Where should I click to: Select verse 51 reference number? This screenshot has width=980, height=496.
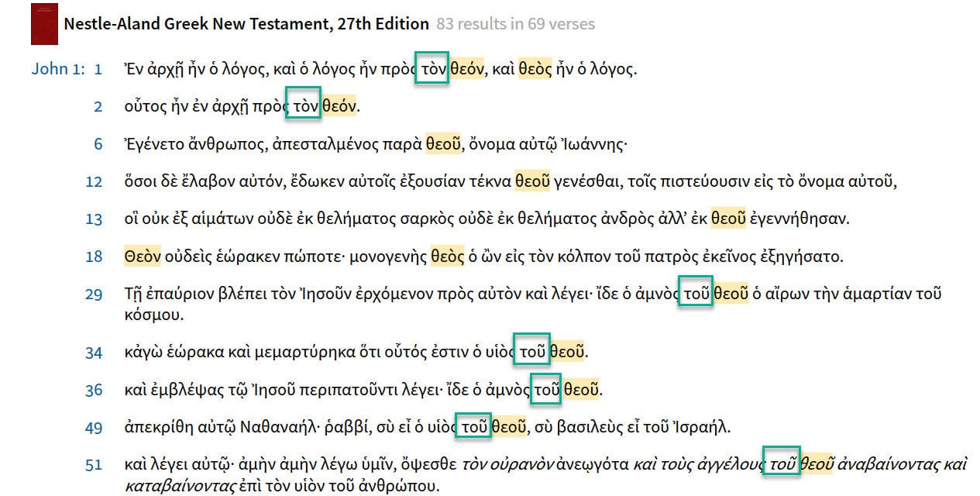pos(94,465)
